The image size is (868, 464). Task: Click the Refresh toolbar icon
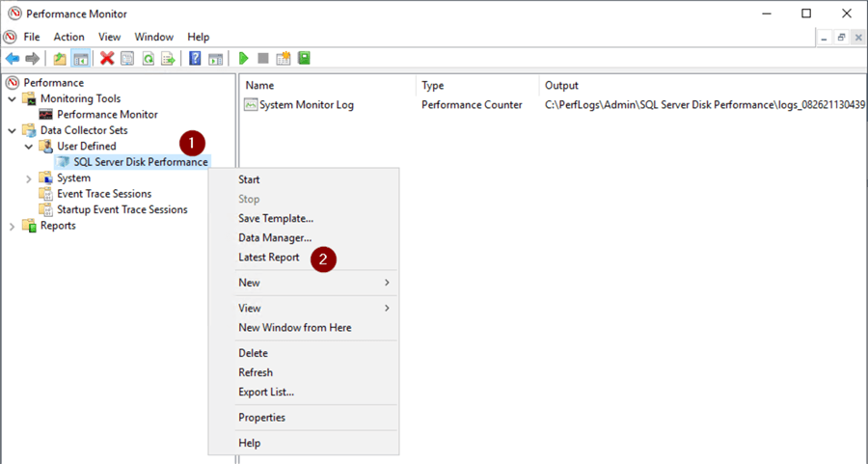pyautogui.click(x=148, y=59)
